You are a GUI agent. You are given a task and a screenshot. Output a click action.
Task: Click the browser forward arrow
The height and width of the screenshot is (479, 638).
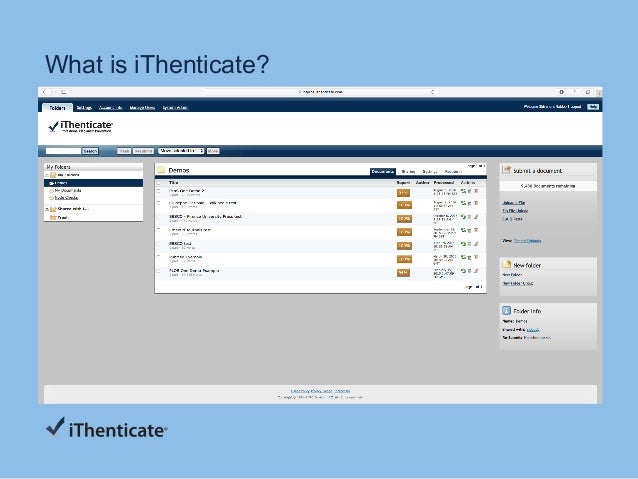(52, 92)
